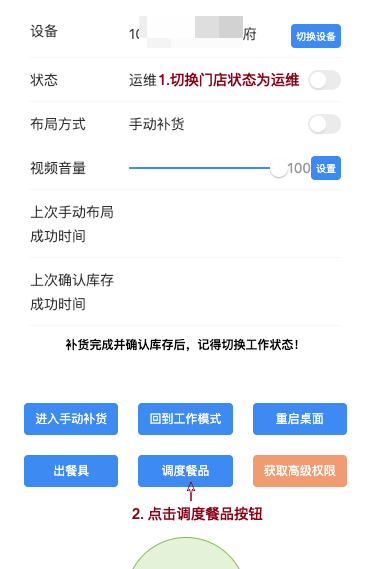Click the 出餐具 button
The width and height of the screenshot is (372, 569).
71,471
